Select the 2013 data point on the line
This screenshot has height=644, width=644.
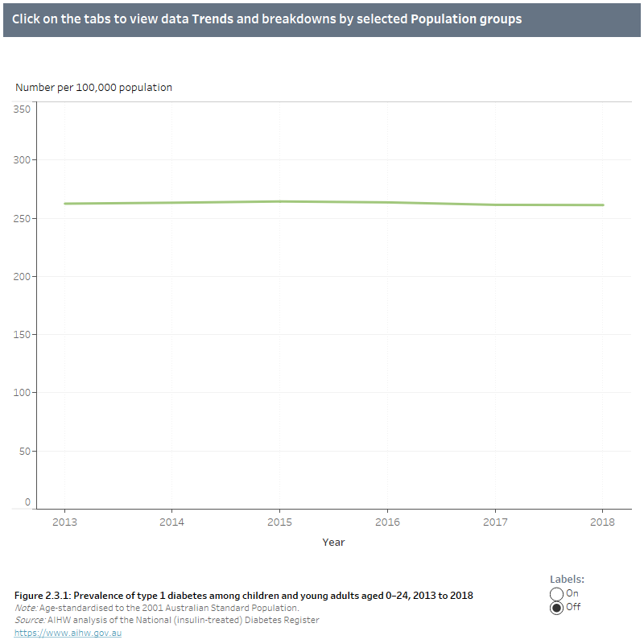(x=65, y=203)
